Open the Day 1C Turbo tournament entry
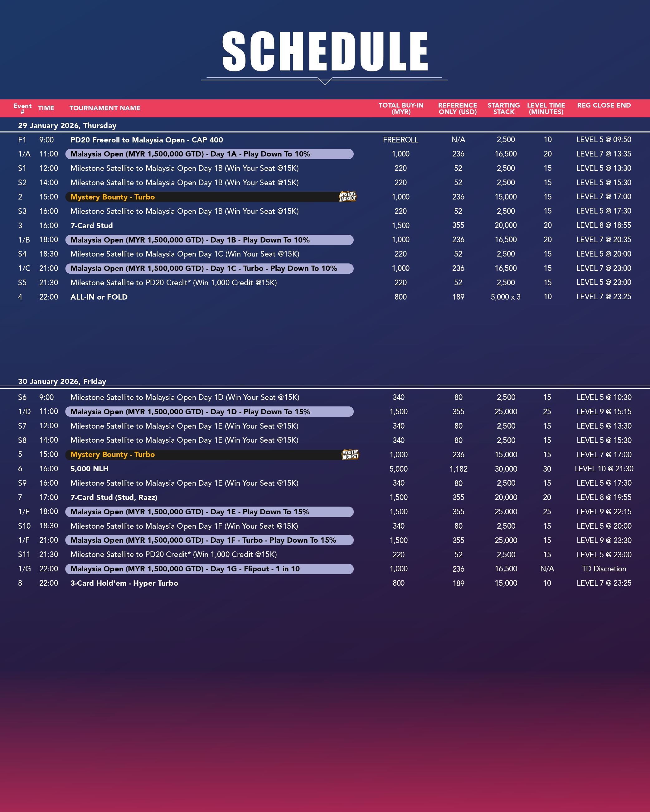 (209, 268)
